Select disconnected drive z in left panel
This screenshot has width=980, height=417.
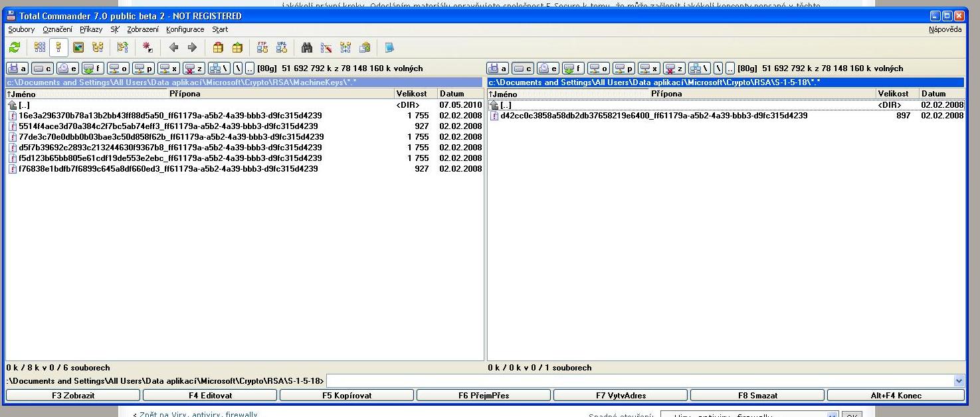(x=194, y=68)
